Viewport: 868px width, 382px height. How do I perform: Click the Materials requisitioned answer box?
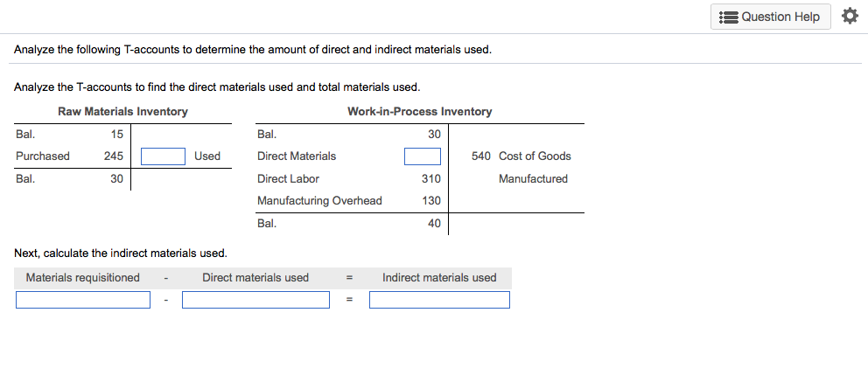[x=83, y=300]
